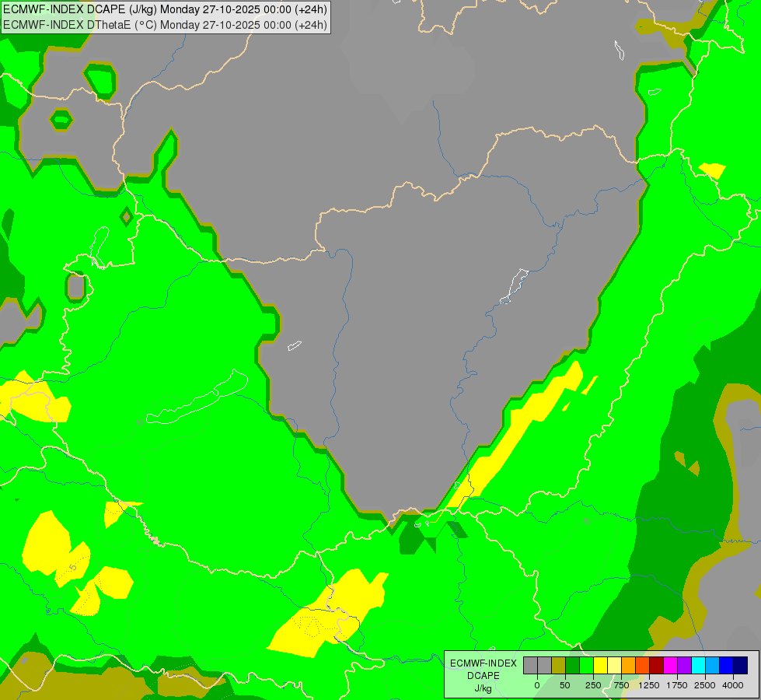761x700 pixels.
Task: Pick the bright green legend swatch
Action: pyautogui.click(x=586, y=665)
